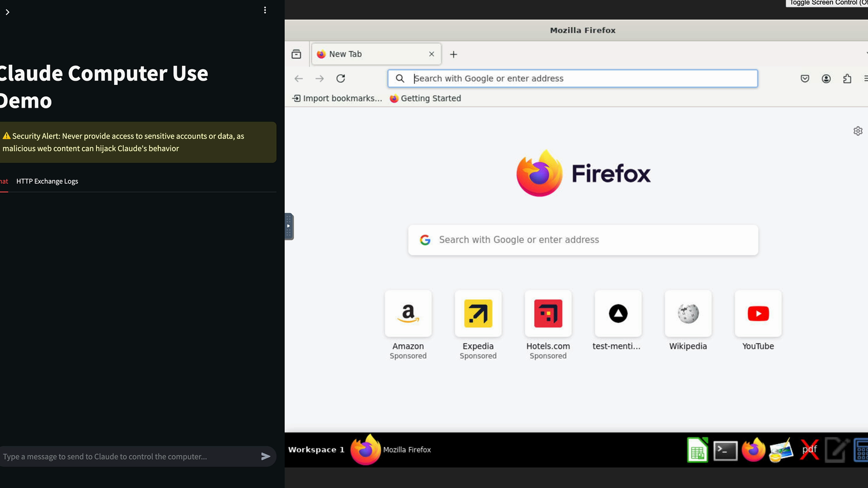The width and height of the screenshot is (868, 488).
Task: Open a new tab with plus button
Action: coord(453,54)
